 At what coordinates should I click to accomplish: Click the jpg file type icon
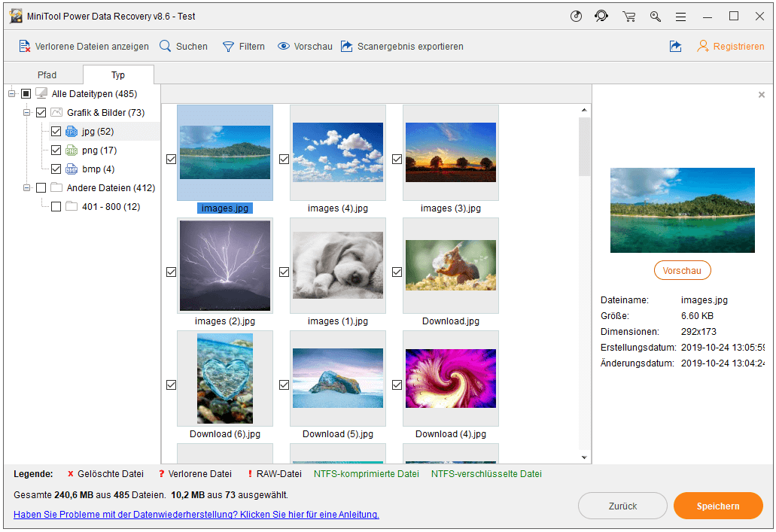(x=72, y=132)
